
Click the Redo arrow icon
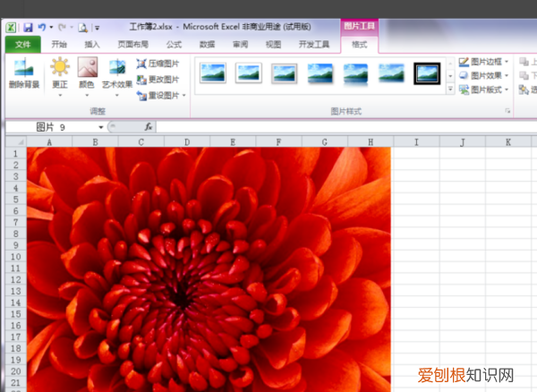coord(62,27)
